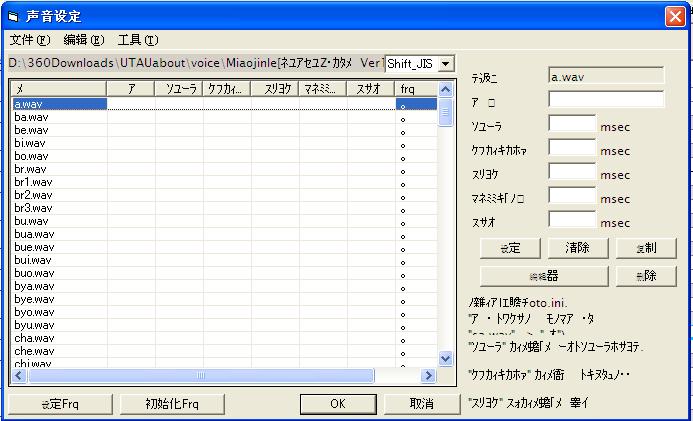This screenshot has height=421, width=693.
Task: Open the 工具(T) menu
Action: pyautogui.click(x=138, y=40)
